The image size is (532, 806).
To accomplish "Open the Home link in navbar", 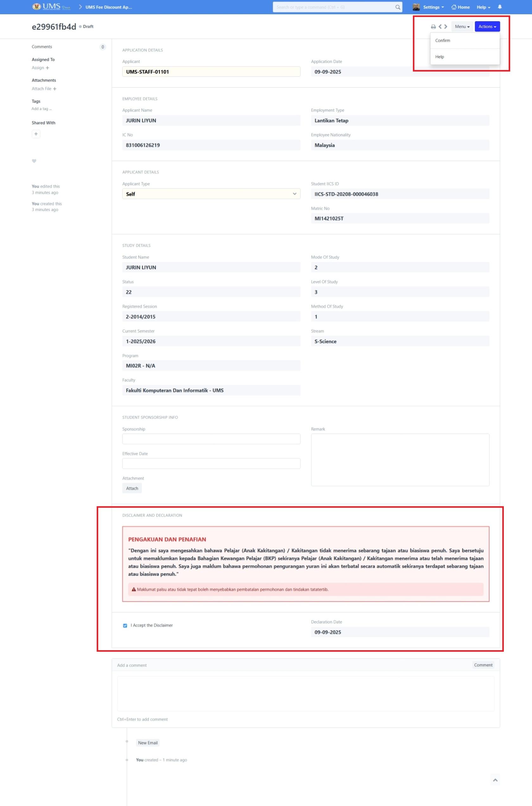I will [x=460, y=7].
